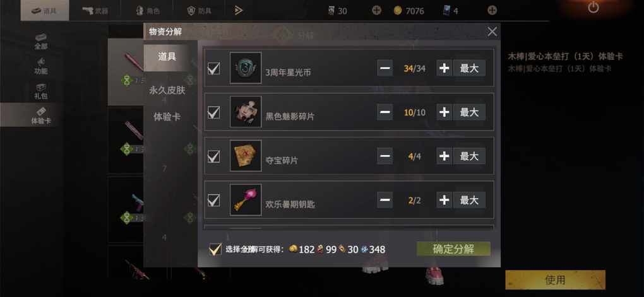
Task: Open the 3周年星光币 item icon
Action: click(246, 68)
